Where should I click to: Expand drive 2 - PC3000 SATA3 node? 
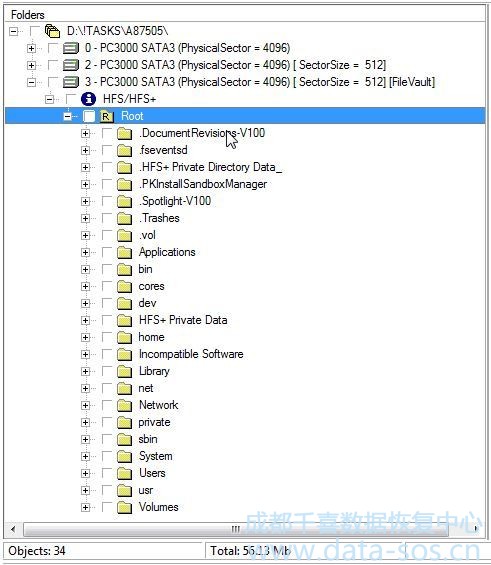click(31, 65)
